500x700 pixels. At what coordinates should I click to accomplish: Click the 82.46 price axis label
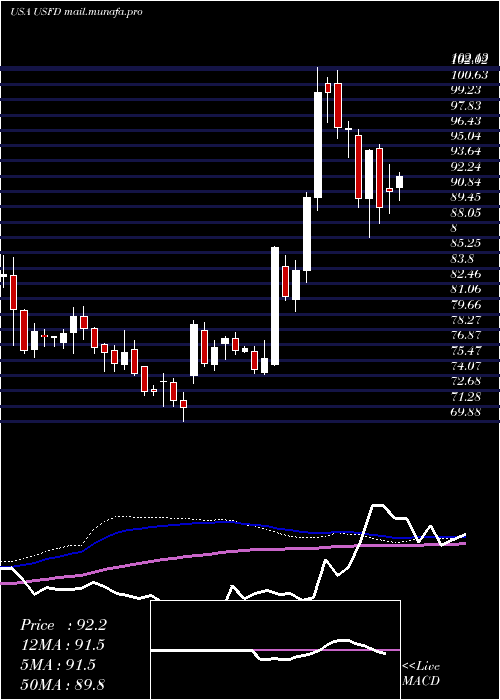point(466,274)
